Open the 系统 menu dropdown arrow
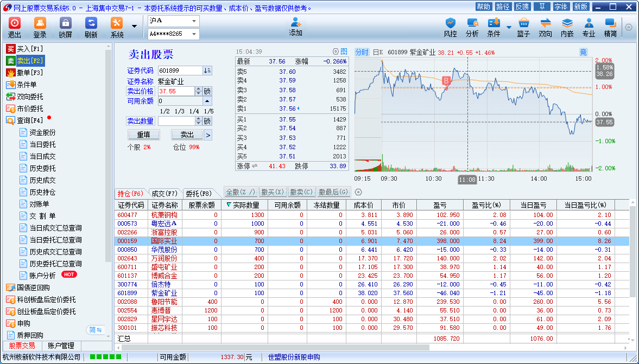 pyautogui.click(x=134, y=26)
